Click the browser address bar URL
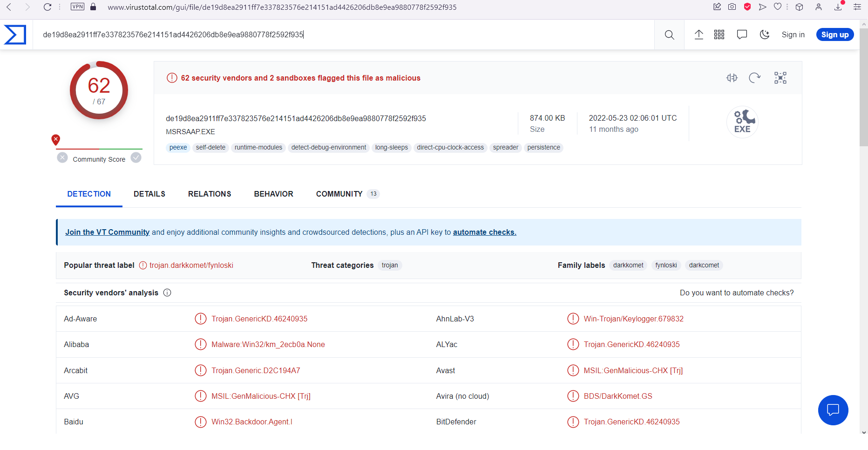This screenshot has width=868, height=450. (282, 7)
